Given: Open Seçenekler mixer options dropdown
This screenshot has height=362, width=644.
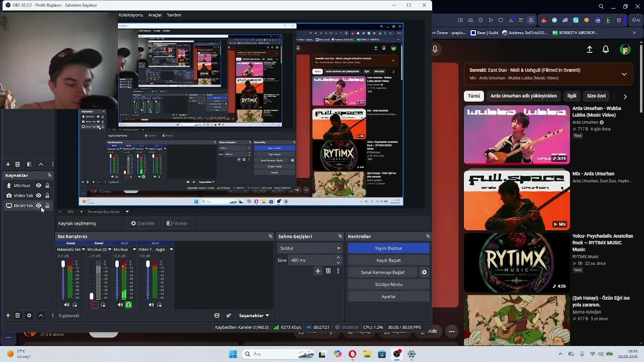Looking at the screenshot, I should tap(254, 316).
